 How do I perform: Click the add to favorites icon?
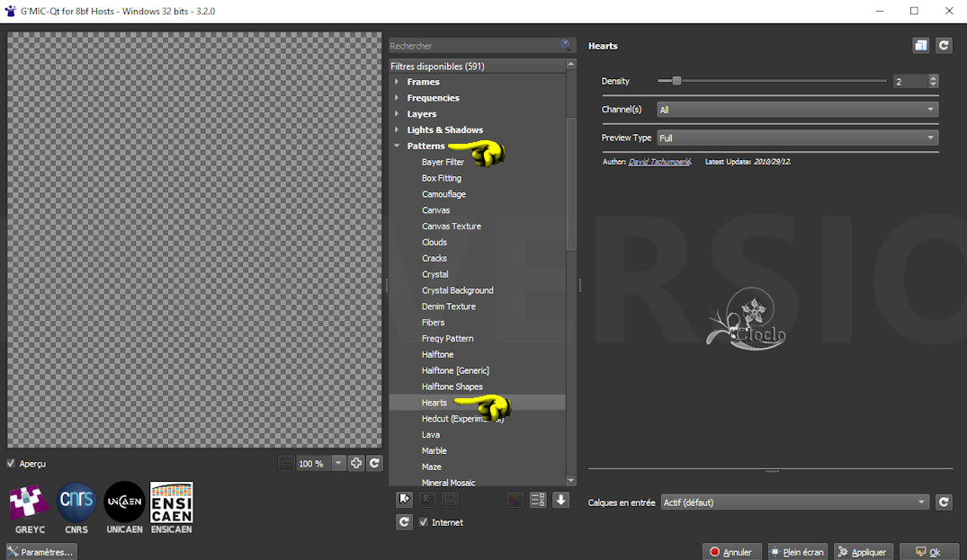[x=405, y=500]
